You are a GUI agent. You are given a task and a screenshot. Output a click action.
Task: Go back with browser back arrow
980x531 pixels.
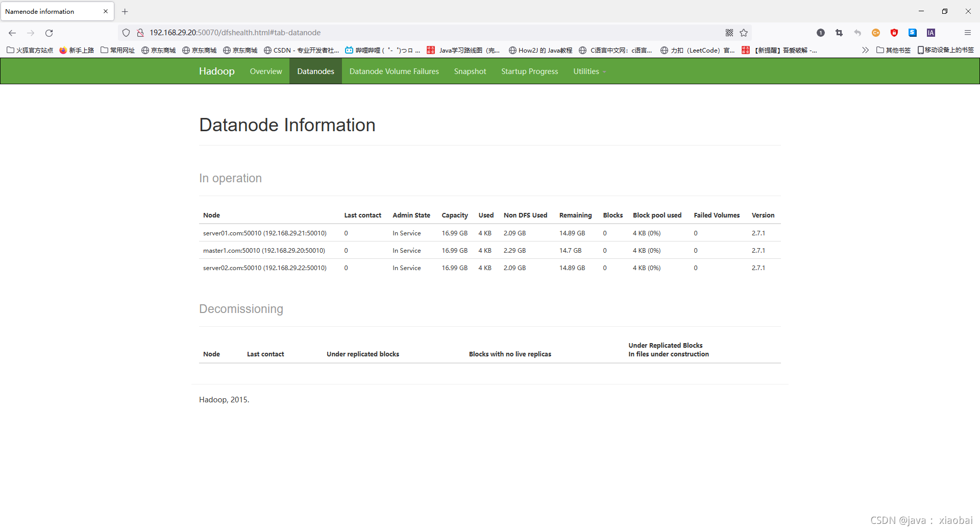pos(12,33)
